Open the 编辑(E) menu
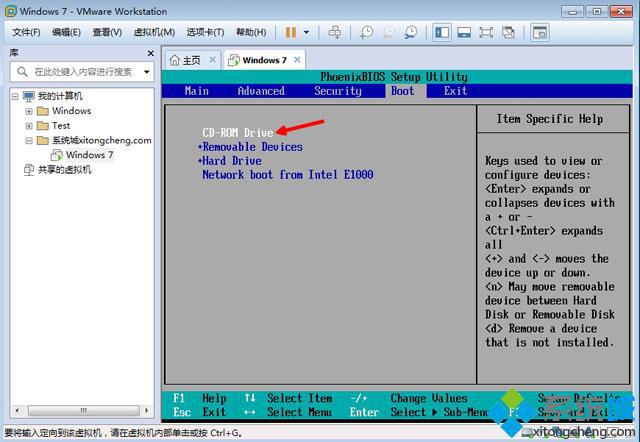Viewport: 640px width, 442px height. (66, 32)
